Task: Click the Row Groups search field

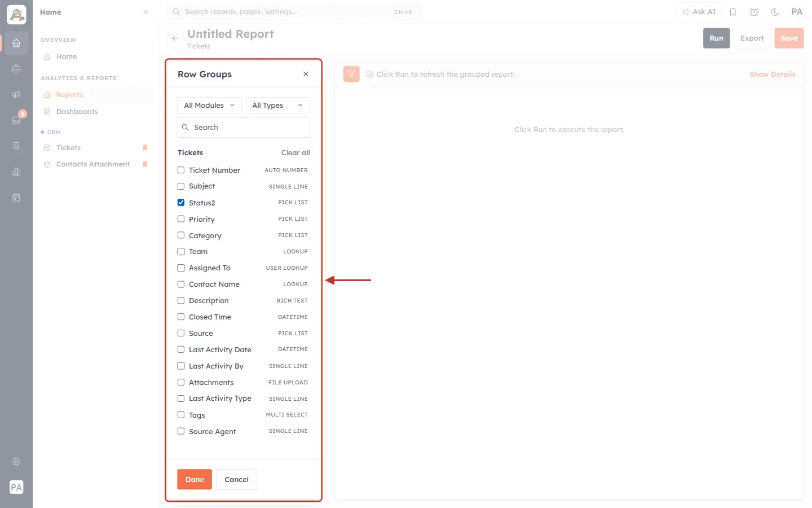Action: click(244, 128)
